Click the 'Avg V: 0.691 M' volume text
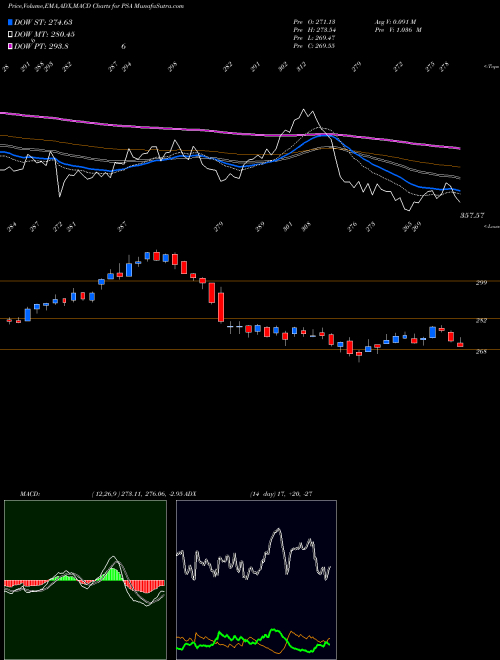This screenshot has height=660, width=500. click(395, 22)
